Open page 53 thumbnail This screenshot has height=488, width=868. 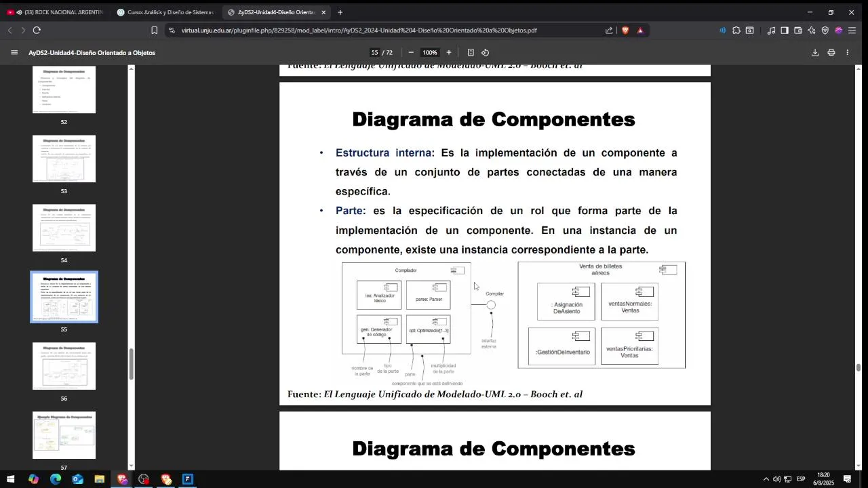64,159
